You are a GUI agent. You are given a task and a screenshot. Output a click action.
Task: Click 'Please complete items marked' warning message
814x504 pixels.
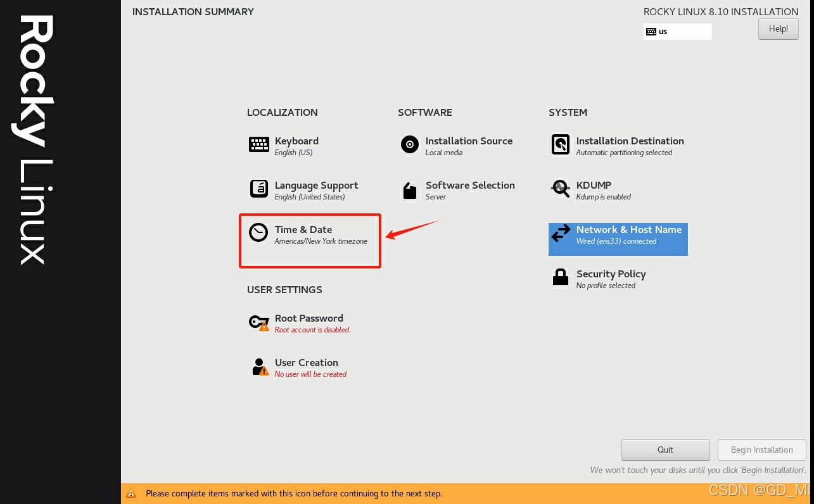pos(293,493)
